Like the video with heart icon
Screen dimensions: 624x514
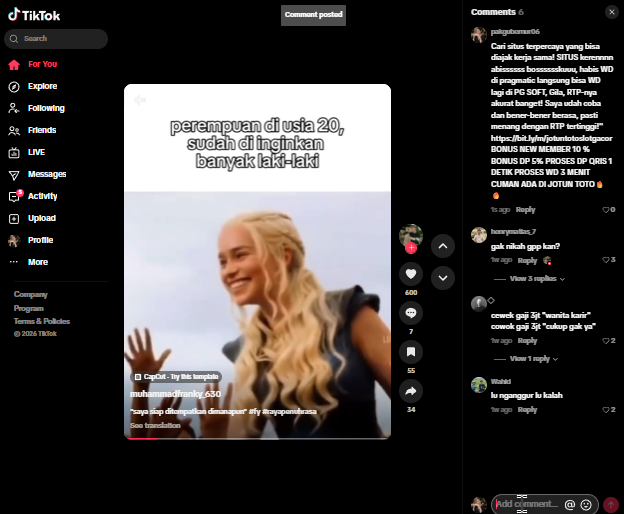(411, 274)
